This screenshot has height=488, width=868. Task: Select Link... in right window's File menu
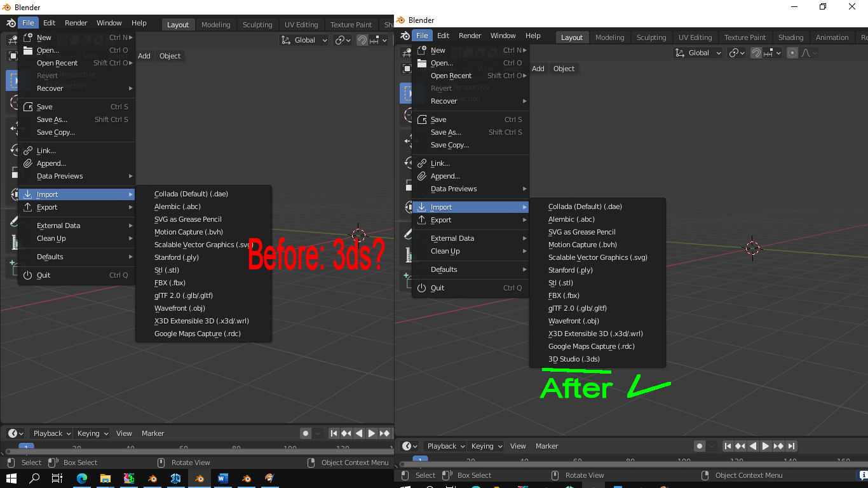pos(471,163)
